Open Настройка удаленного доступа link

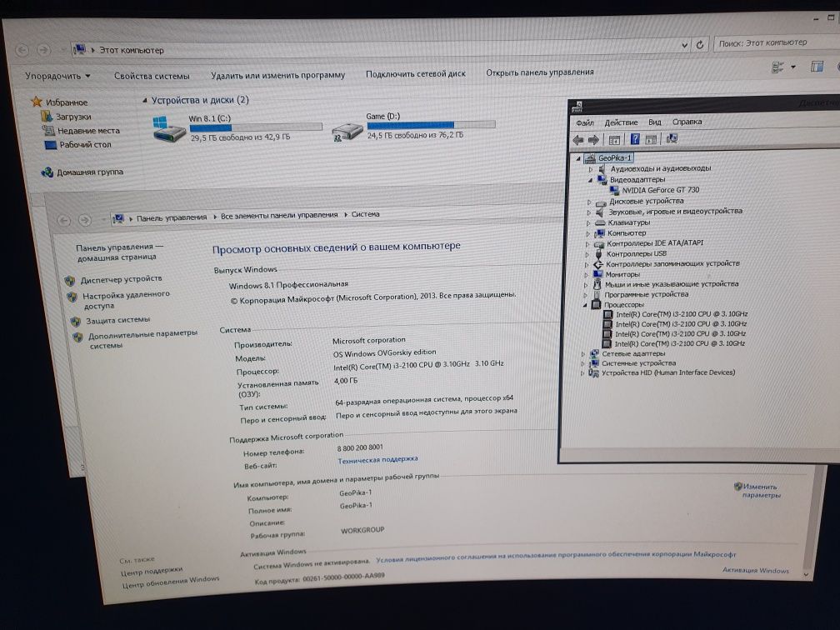point(126,300)
